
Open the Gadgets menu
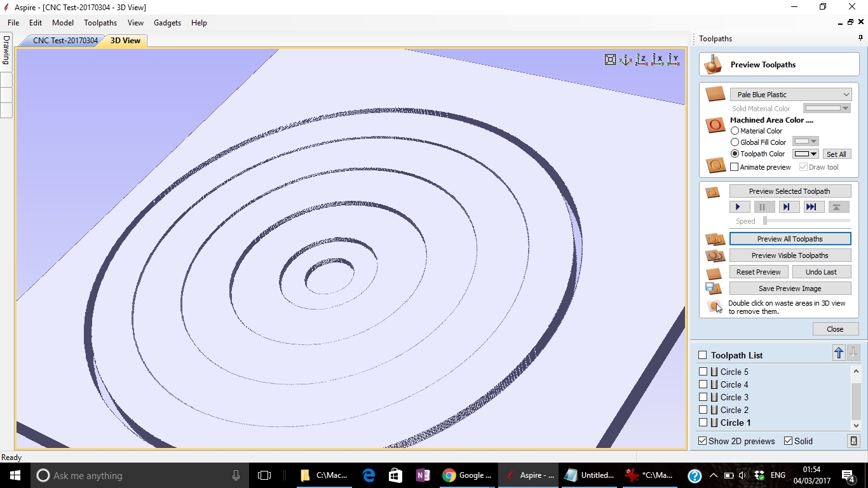pos(167,23)
